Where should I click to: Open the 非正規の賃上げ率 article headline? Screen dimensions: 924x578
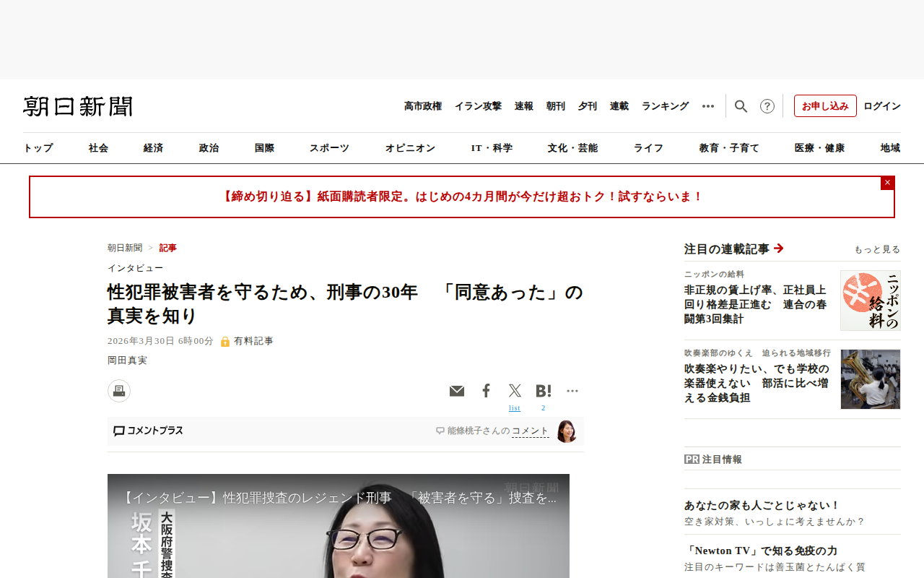[x=757, y=304]
